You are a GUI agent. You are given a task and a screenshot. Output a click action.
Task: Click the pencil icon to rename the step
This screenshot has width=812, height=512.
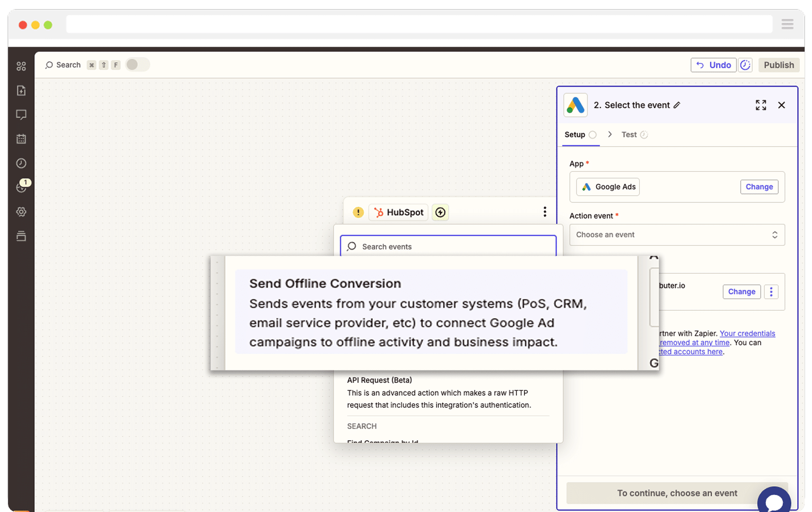tap(677, 105)
